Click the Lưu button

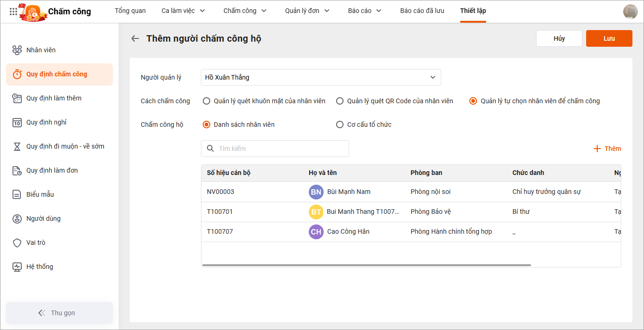click(609, 38)
